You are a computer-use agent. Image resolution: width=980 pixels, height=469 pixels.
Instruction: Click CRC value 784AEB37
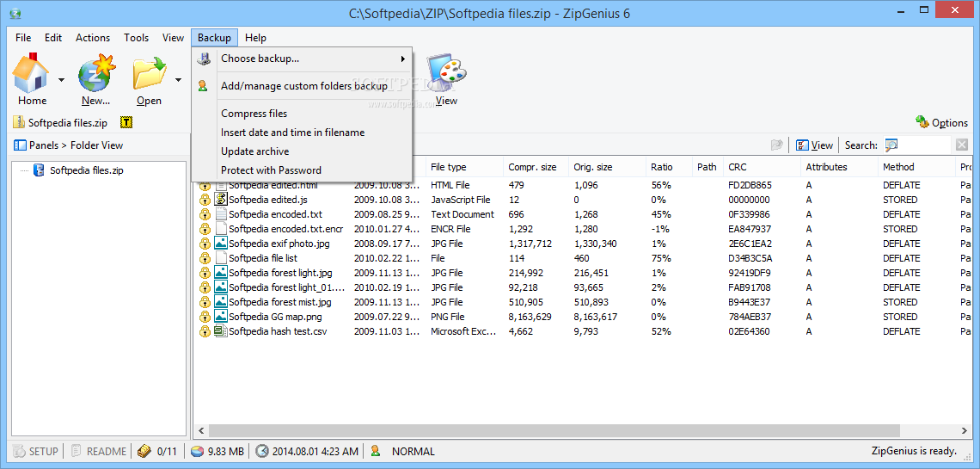(x=750, y=317)
